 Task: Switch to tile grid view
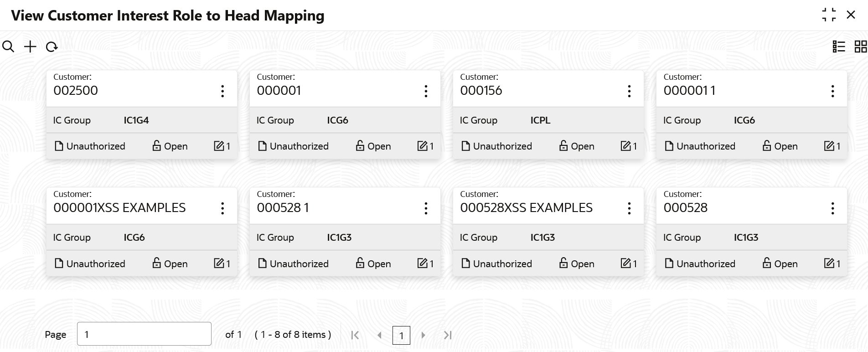(x=861, y=47)
